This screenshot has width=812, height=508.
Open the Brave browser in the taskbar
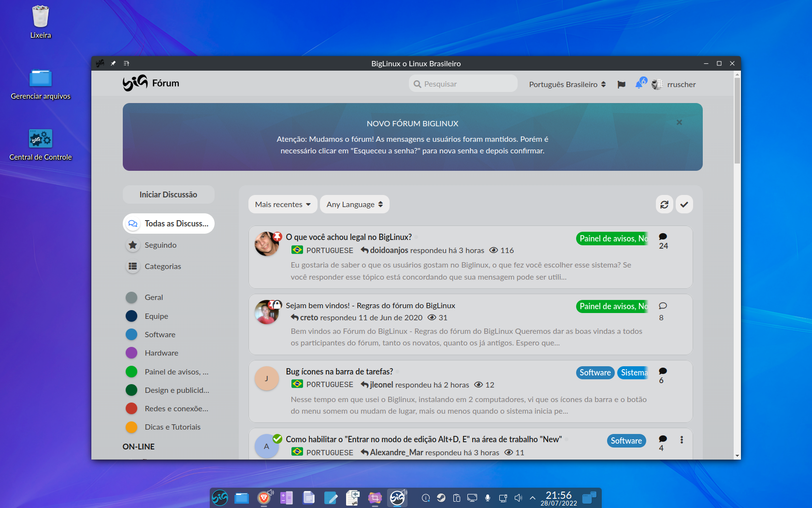pyautogui.click(x=264, y=497)
